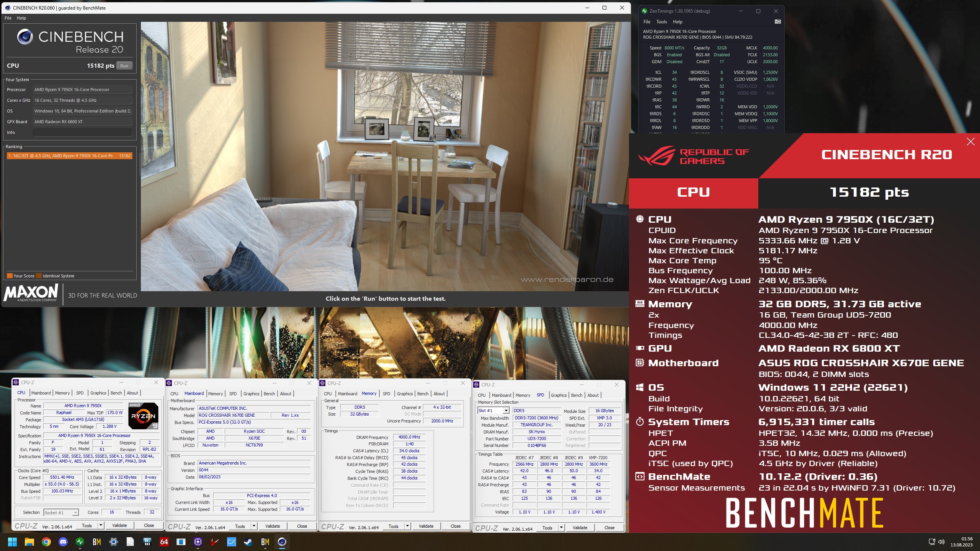Expand Tools arrow in CPU-Z Mainboard window
This screenshot has height=551, width=980.
(254, 526)
